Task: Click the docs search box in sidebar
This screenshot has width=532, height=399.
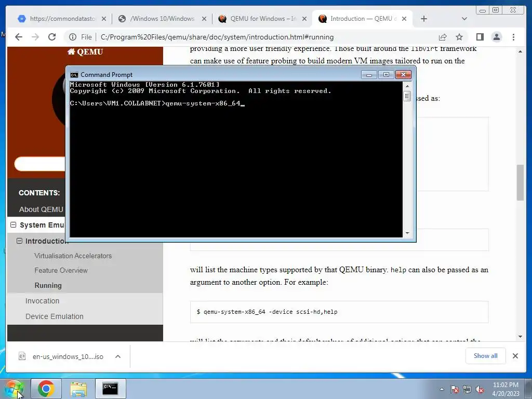Action: pos(39,164)
